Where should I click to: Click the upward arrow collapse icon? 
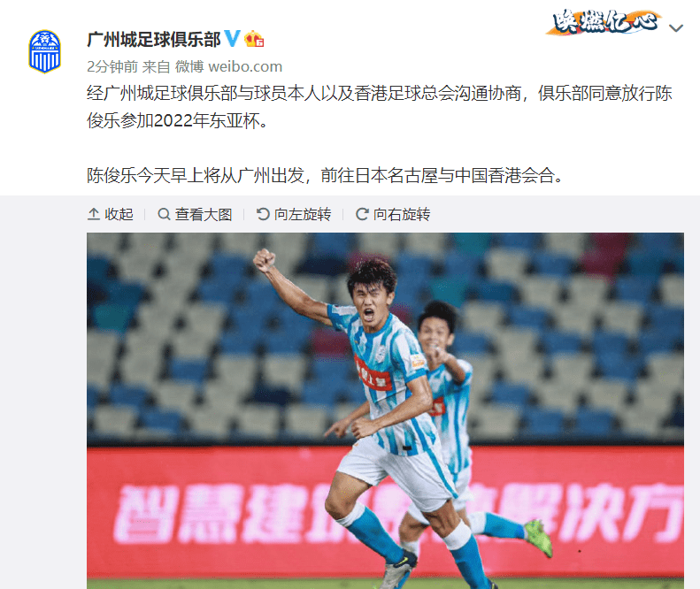93,214
